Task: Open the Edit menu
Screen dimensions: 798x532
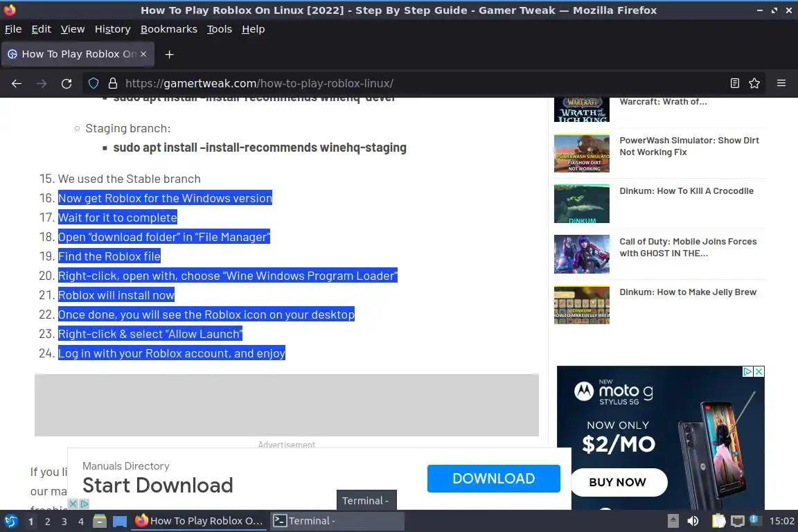Action: [x=42, y=29]
